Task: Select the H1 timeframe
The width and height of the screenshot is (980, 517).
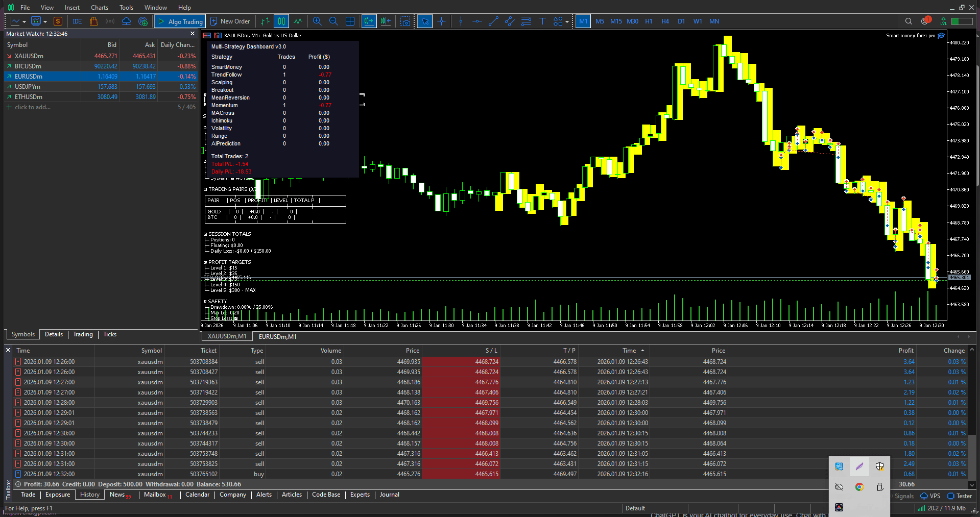Action: 649,21
